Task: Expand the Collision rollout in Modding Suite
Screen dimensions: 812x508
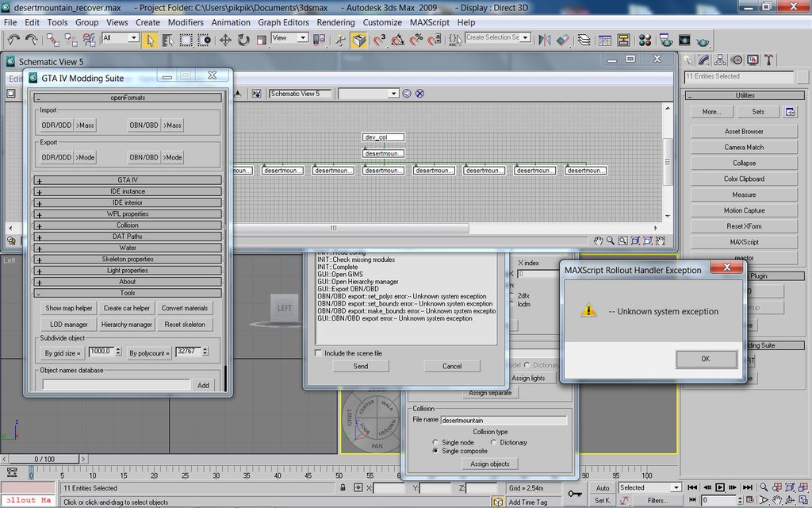Action: point(128,225)
